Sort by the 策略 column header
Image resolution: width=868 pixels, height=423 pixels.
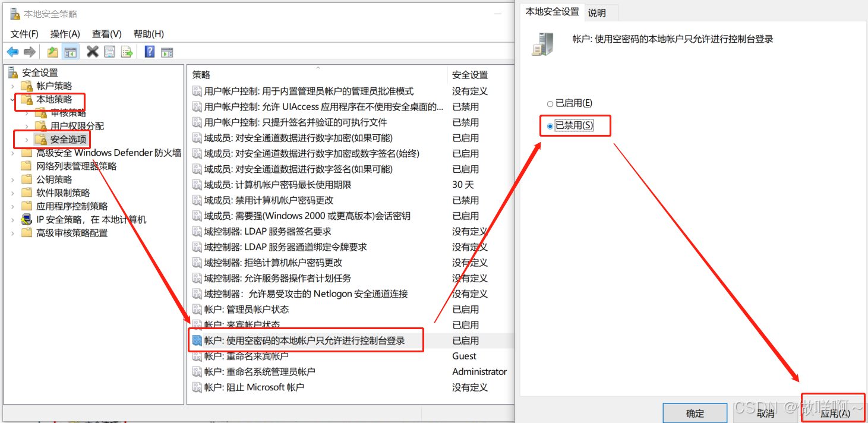[317, 75]
